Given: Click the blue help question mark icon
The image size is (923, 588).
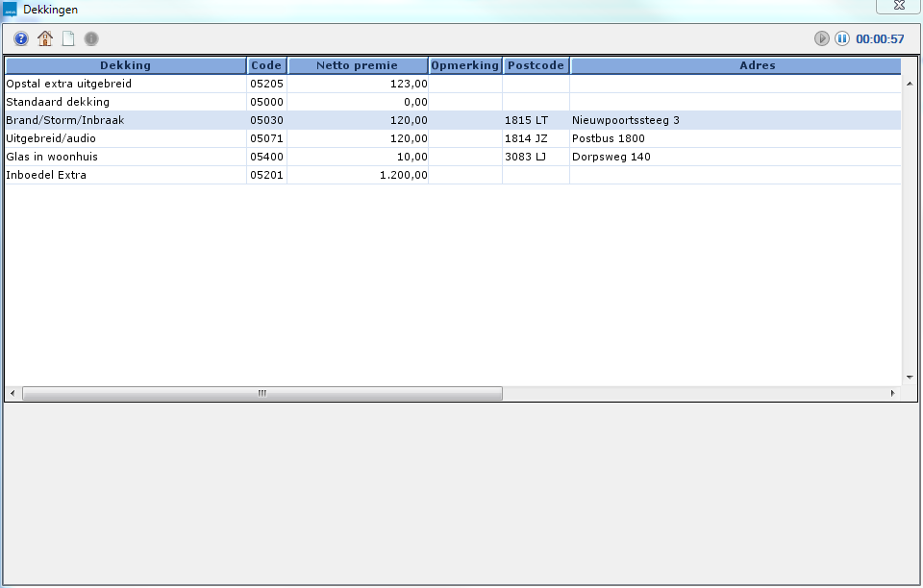Looking at the screenshot, I should click(21, 39).
